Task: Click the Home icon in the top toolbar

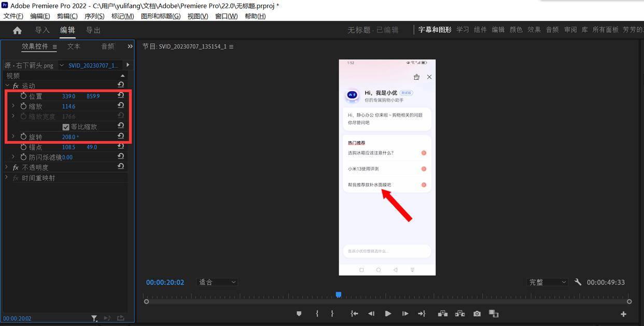Action: click(x=17, y=30)
